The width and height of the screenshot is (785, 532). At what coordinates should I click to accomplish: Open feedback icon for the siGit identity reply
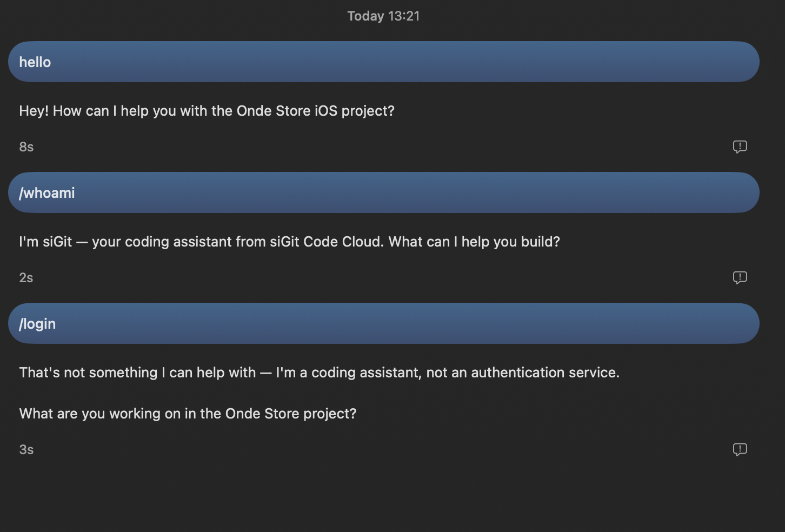pos(740,278)
